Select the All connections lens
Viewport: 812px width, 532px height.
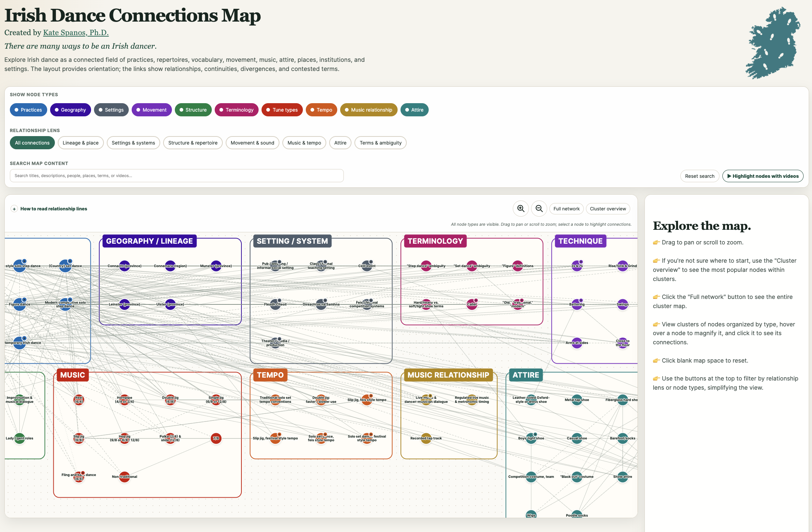pyautogui.click(x=32, y=143)
